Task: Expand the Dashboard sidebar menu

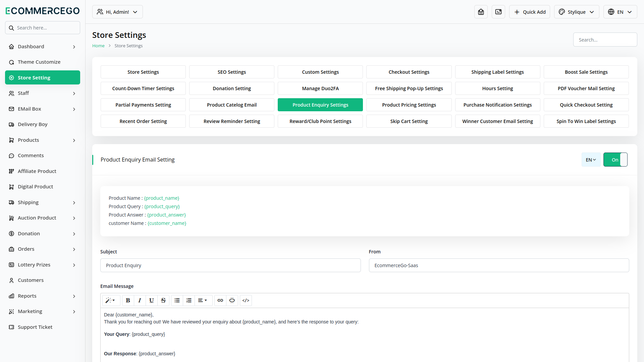Action: click(x=43, y=47)
